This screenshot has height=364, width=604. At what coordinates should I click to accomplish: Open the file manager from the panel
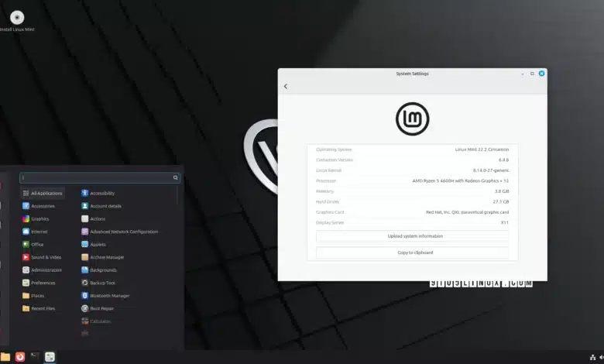pos(5,357)
